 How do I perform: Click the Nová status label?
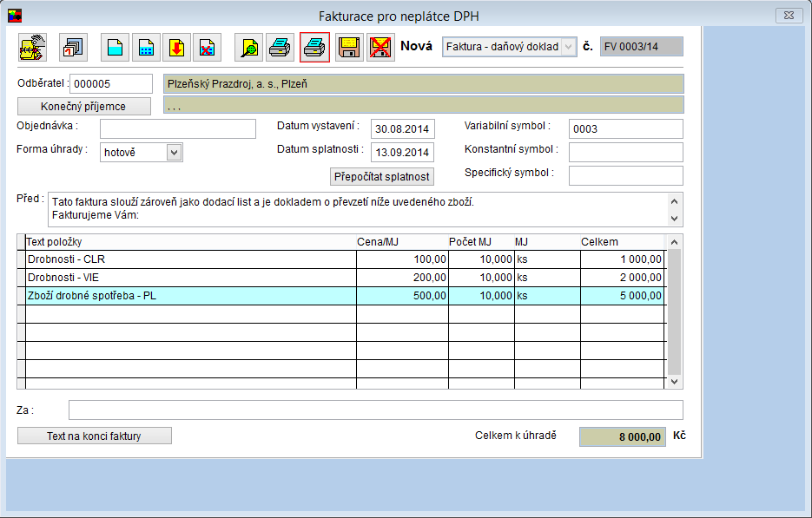click(x=416, y=46)
